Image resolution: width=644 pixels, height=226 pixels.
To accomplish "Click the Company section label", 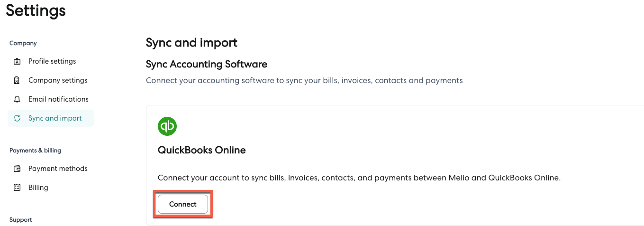I will click(x=23, y=43).
